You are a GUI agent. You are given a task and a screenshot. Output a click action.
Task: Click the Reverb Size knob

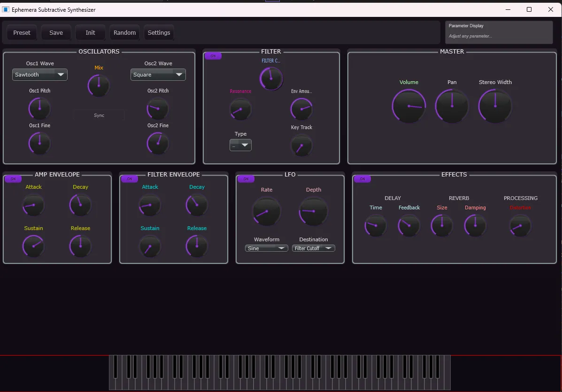click(442, 225)
